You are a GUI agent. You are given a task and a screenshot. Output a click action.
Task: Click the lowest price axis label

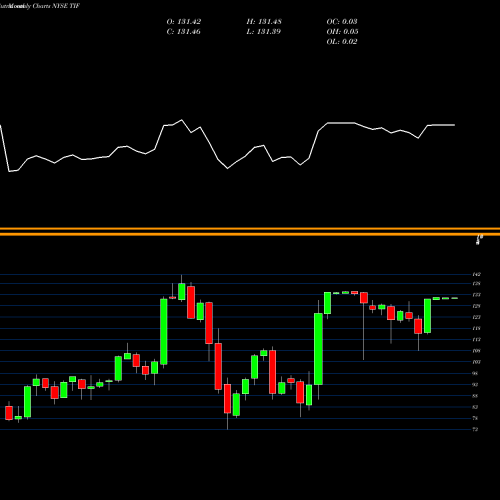[x=475, y=429]
